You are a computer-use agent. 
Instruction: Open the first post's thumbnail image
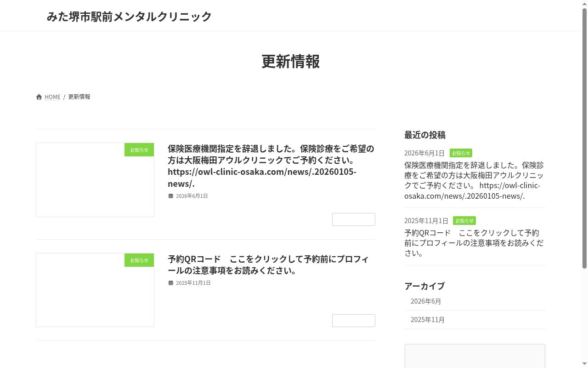pos(95,180)
